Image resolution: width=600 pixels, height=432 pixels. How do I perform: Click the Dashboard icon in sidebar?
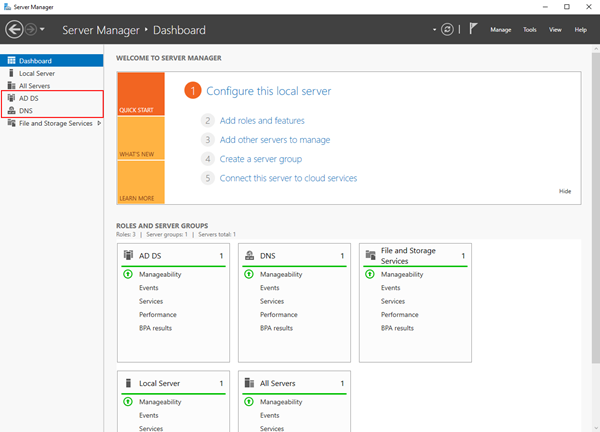[x=11, y=60]
